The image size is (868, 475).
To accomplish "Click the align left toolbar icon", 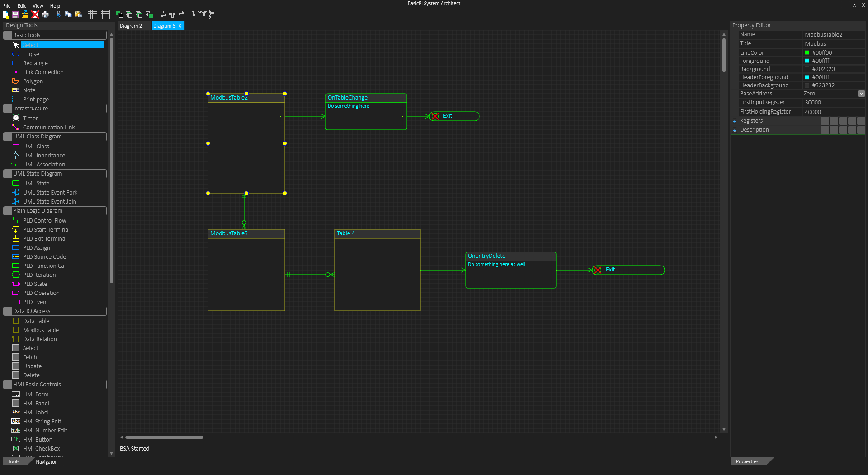I will tap(163, 14).
